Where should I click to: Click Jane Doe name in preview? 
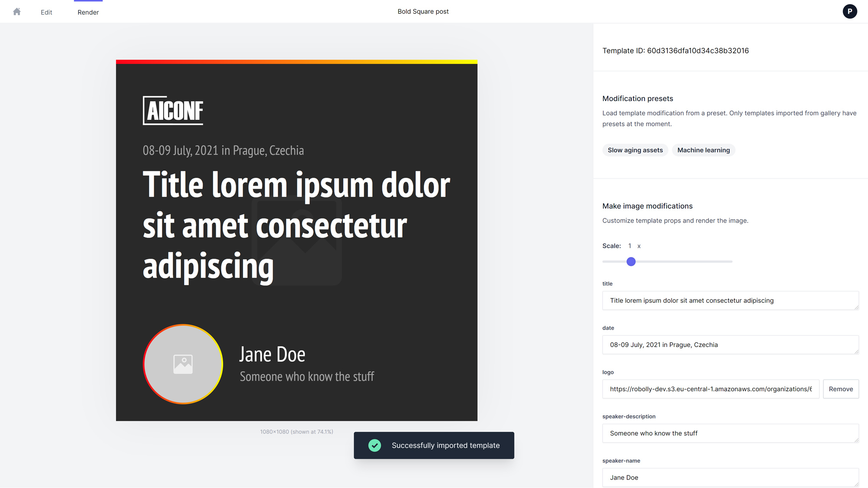[x=272, y=354]
